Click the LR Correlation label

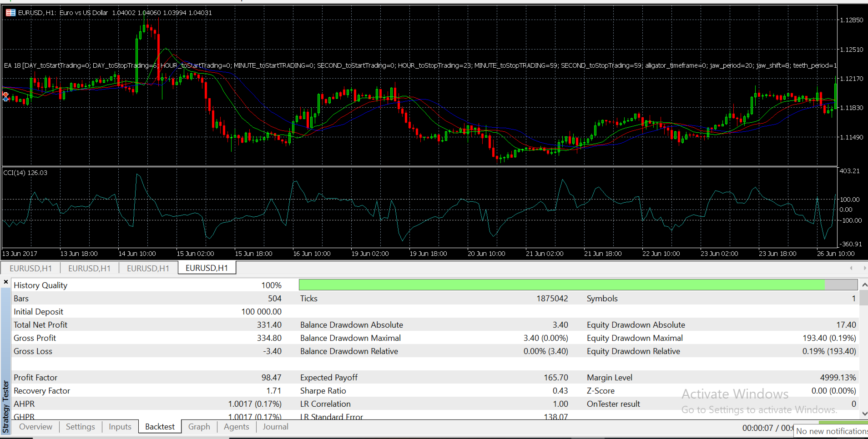point(325,404)
